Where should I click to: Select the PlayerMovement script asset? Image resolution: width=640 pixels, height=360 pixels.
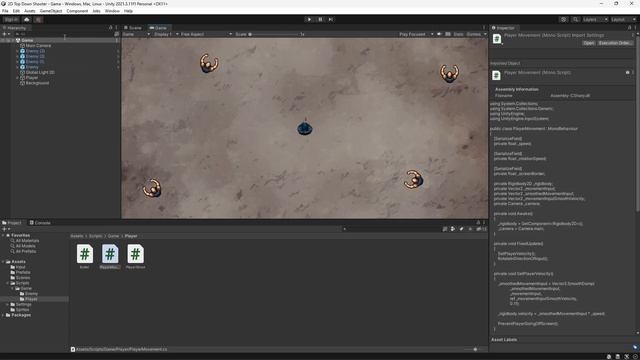[x=110, y=256]
